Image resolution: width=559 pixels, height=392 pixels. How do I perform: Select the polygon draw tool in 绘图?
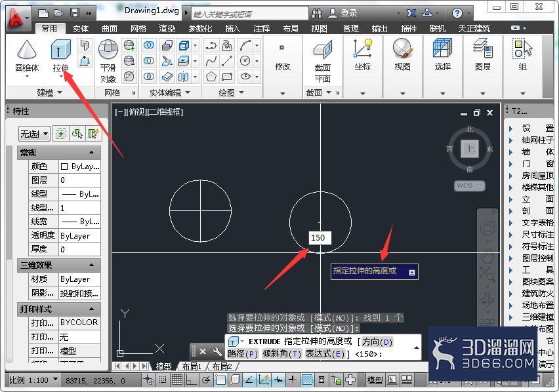(211, 77)
